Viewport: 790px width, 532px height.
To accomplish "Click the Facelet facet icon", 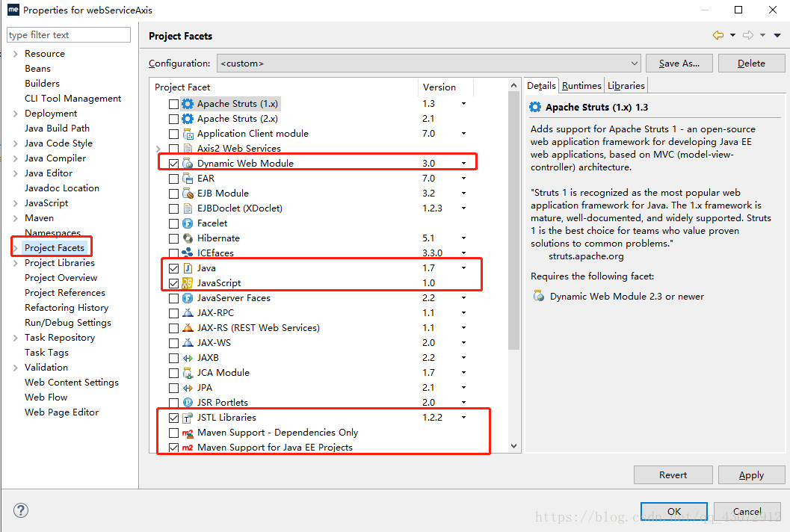I will click(188, 223).
